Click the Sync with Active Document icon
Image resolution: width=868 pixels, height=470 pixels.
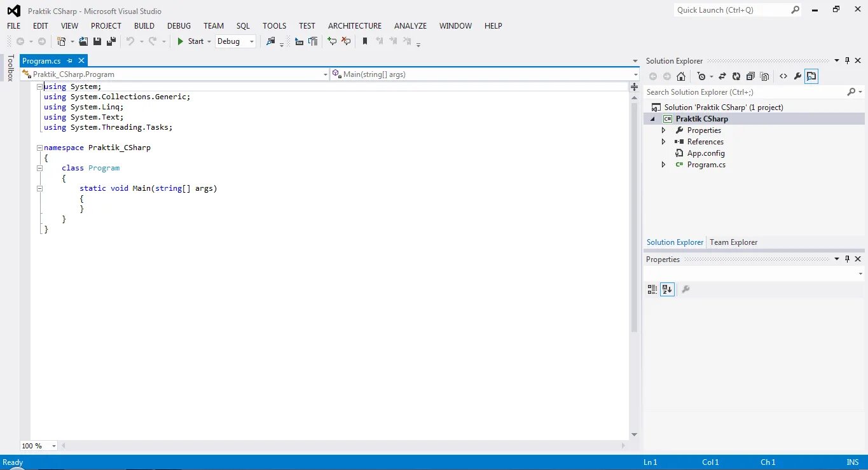pos(722,76)
